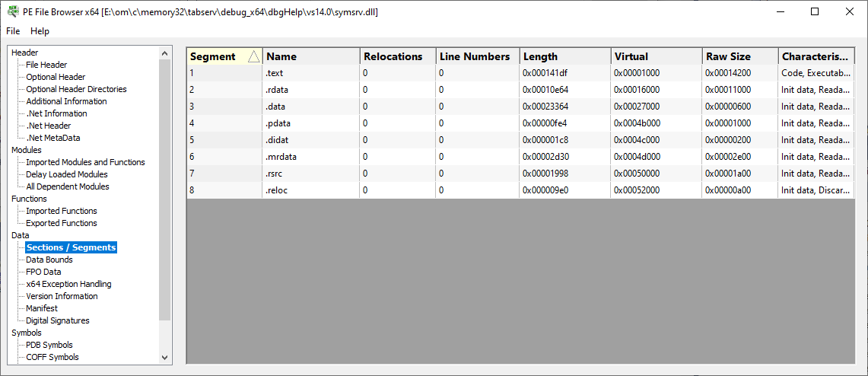Click the Segment sort triangle indicator
The width and height of the screenshot is (868, 376).
253,56
